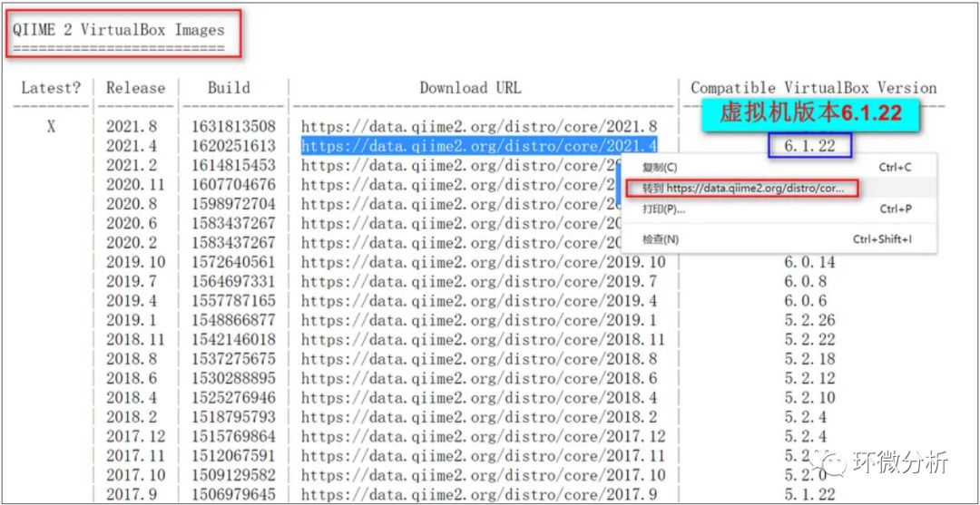Viewport: 980px width, 505px height.
Task: Click VirtualBox version 6.0.8
Action: click(x=806, y=282)
